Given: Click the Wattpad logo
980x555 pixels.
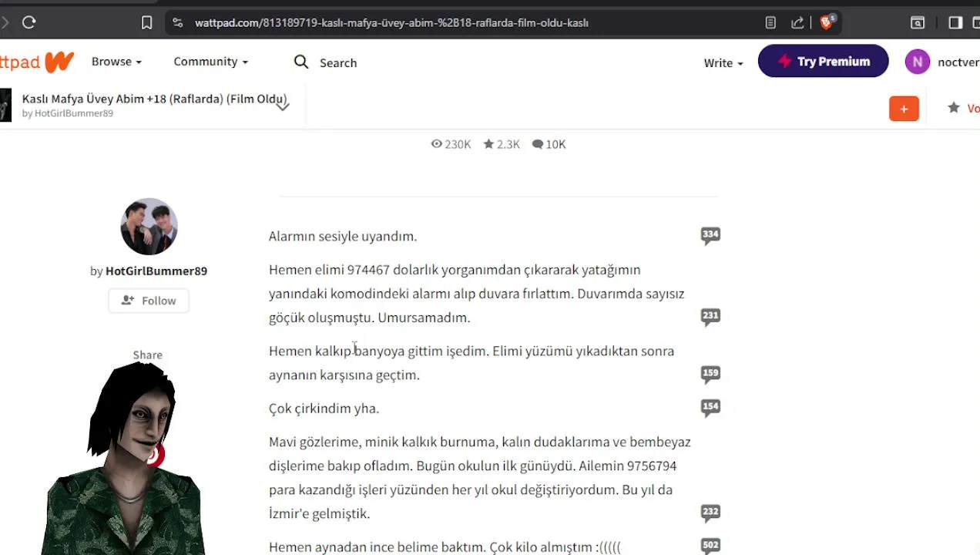Looking at the screenshot, I should click(37, 62).
